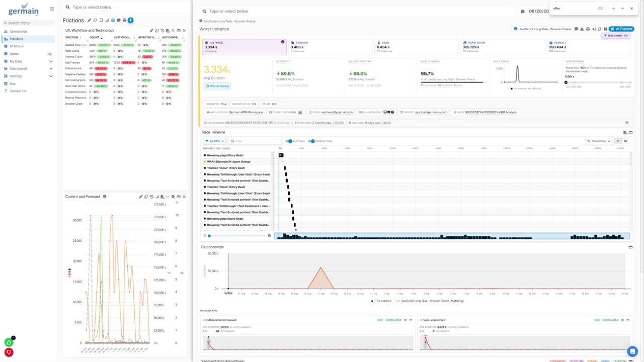Go to previous find-in-page match
Screen dimensions: 644x362
(614, 9)
